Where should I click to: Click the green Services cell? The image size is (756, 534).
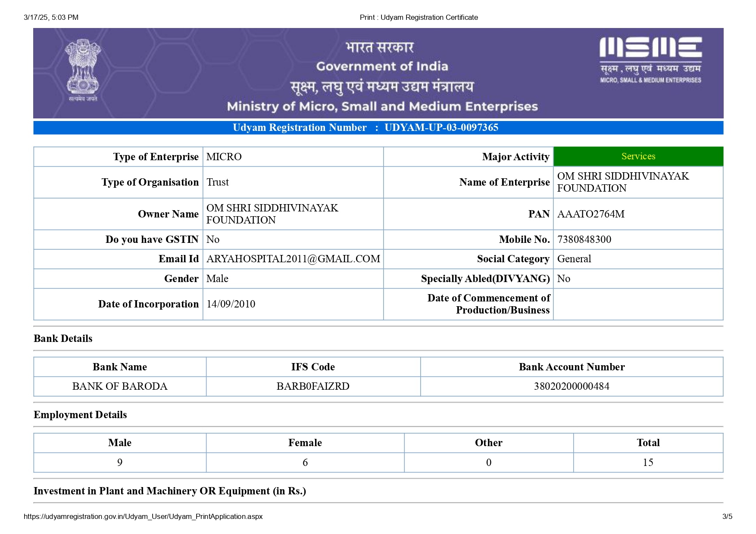click(638, 156)
